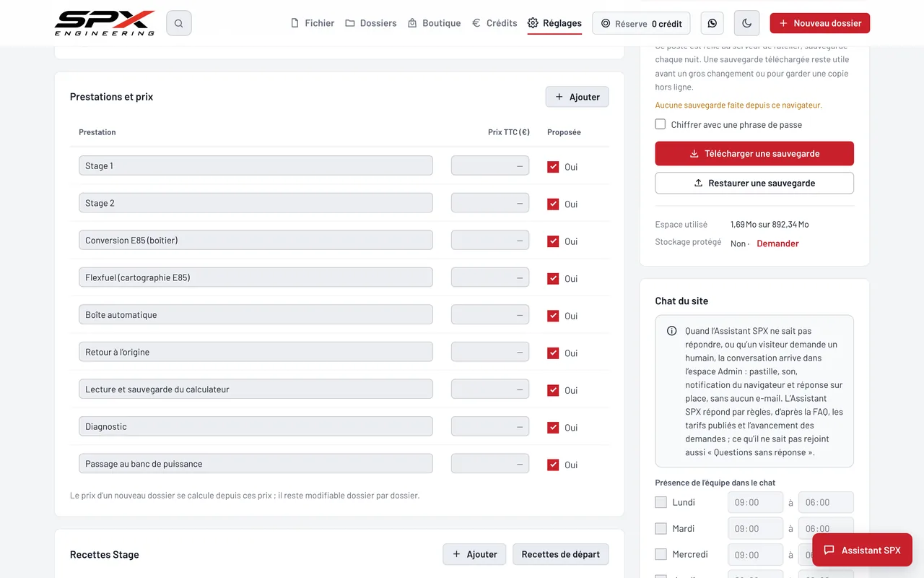Enable Chiffrer avec une phrase de passe
This screenshot has height=578, width=924.
661,124
